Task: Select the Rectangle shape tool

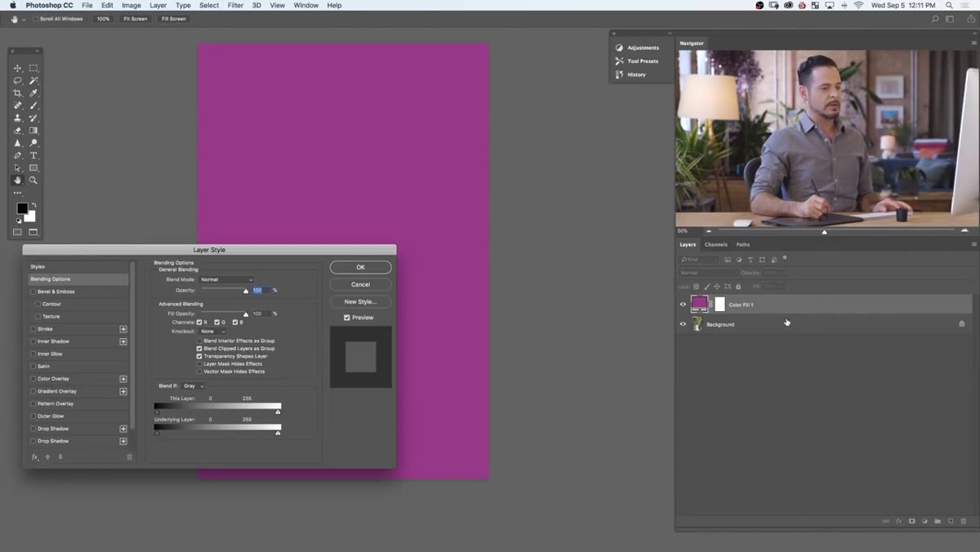Action: pyautogui.click(x=33, y=167)
